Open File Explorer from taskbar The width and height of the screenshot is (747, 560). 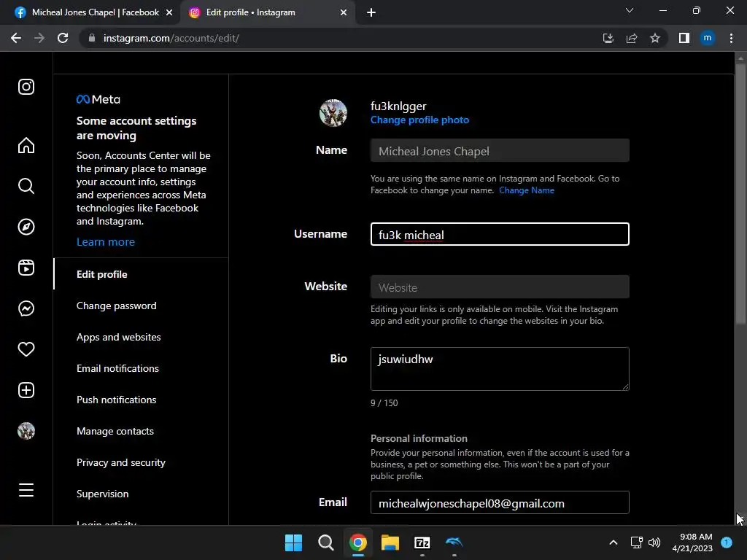pyautogui.click(x=390, y=542)
